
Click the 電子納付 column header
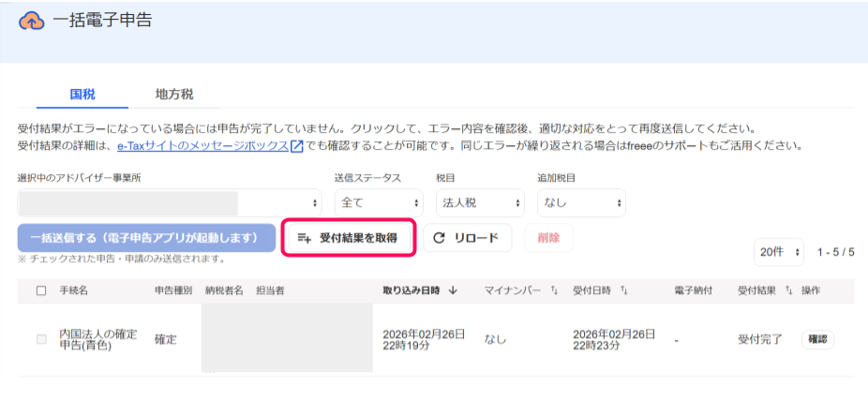click(693, 290)
